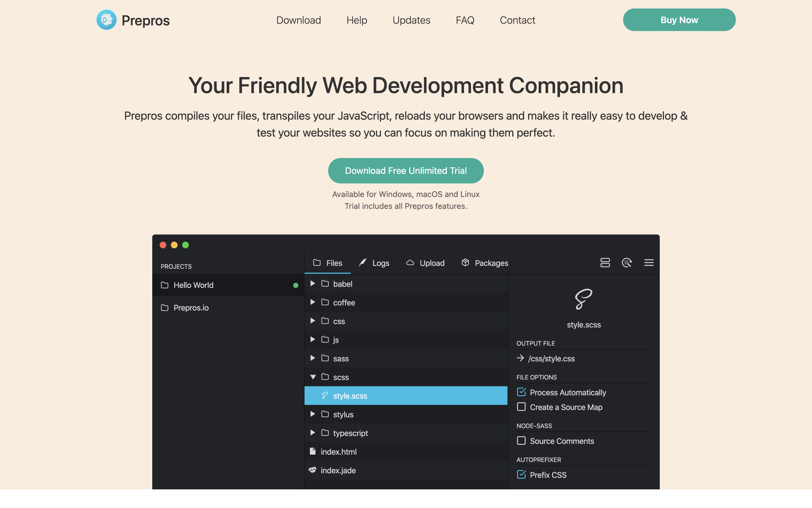Open the hamburger menu icon
This screenshot has width=812, height=508.
(649, 263)
